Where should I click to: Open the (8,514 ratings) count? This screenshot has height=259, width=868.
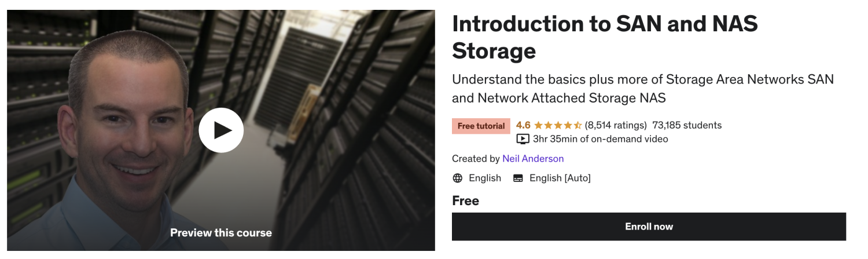tap(616, 125)
